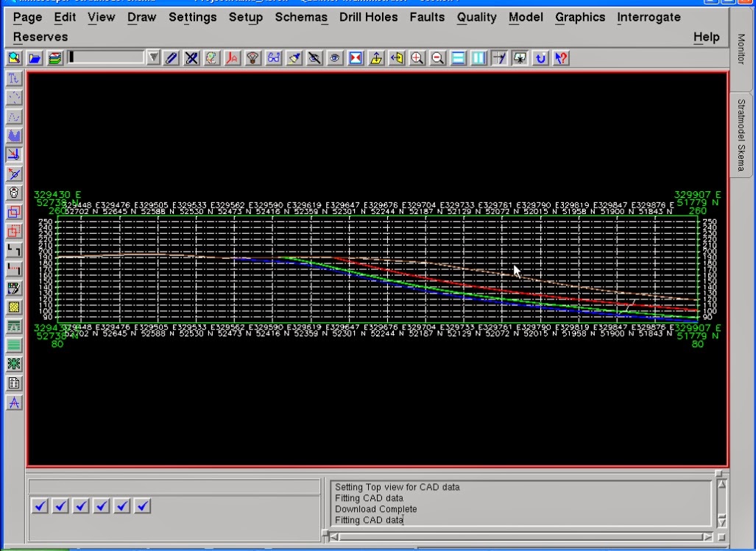The image size is (756, 551).
Task: Click the asterisk snap icon in left toolbar
Action: tap(13, 362)
